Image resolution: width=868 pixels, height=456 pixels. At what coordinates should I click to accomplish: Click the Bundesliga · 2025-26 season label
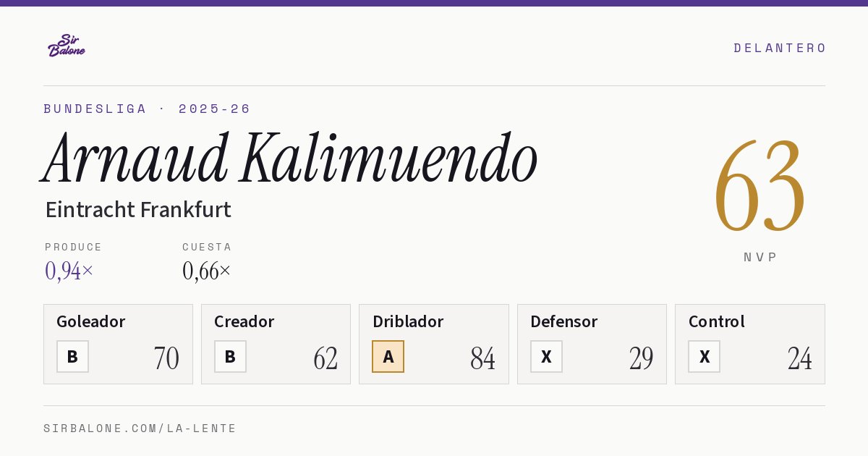tap(147, 109)
